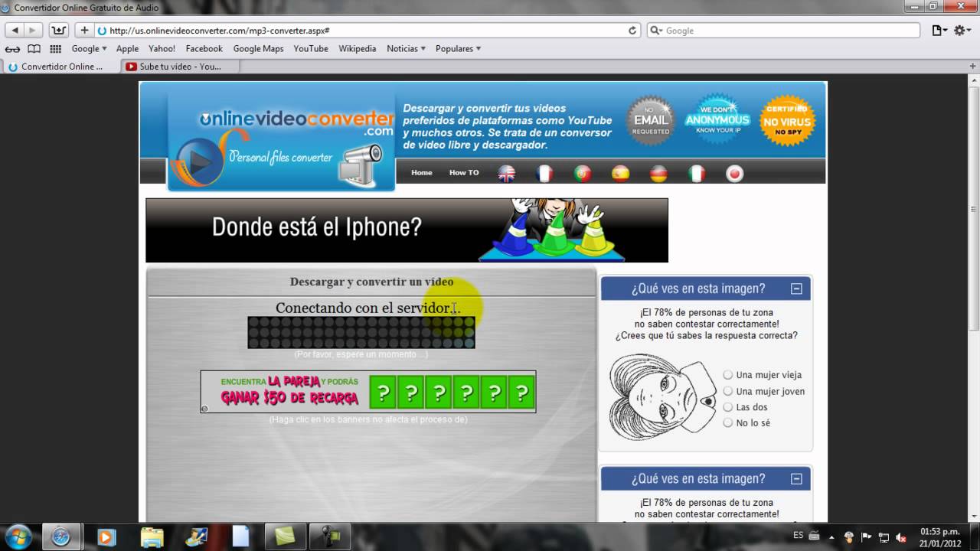Open the YouTube bookmark
The height and width of the screenshot is (551, 980).
click(311, 48)
